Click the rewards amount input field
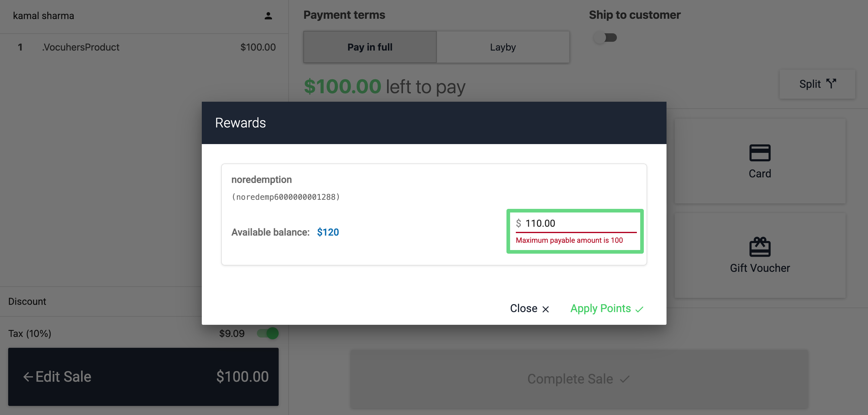Viewport: 868px width, 415px height. 580,223
